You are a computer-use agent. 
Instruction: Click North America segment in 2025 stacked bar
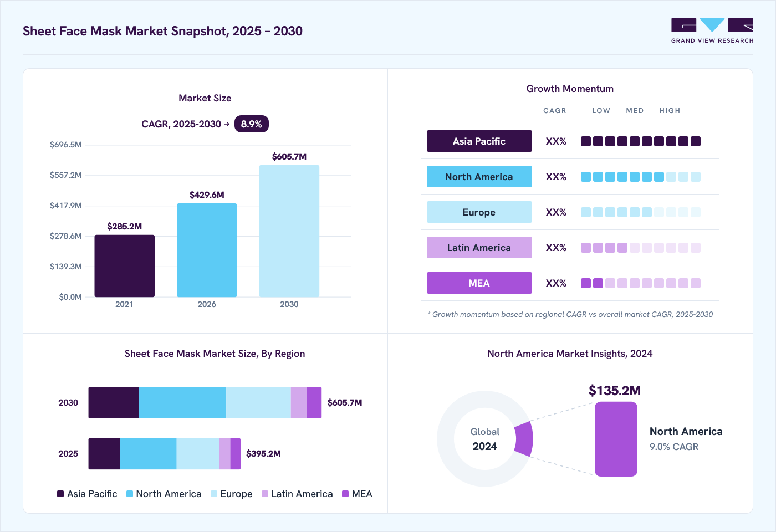tap(148, 454)
